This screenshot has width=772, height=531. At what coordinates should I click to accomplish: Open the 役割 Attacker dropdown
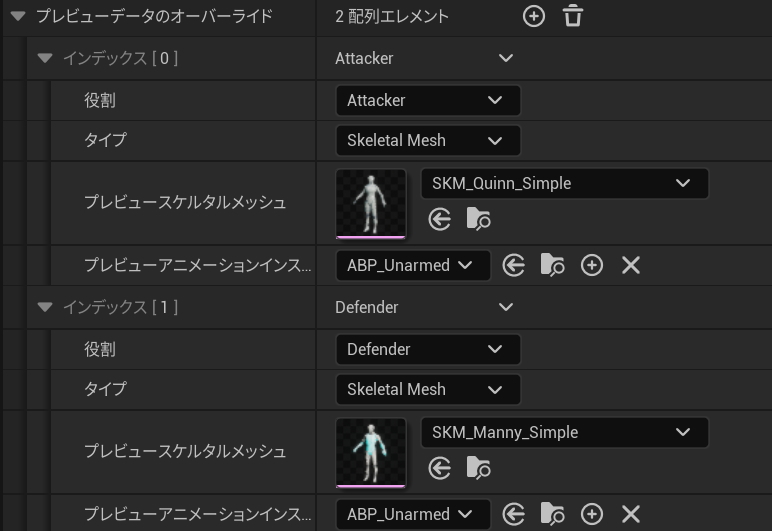[427, 100]
